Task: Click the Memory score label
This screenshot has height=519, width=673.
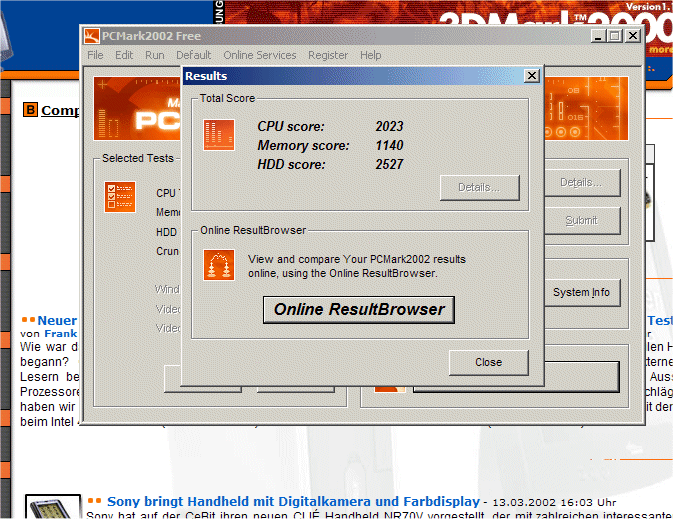Action: click(x=303, y=145)
